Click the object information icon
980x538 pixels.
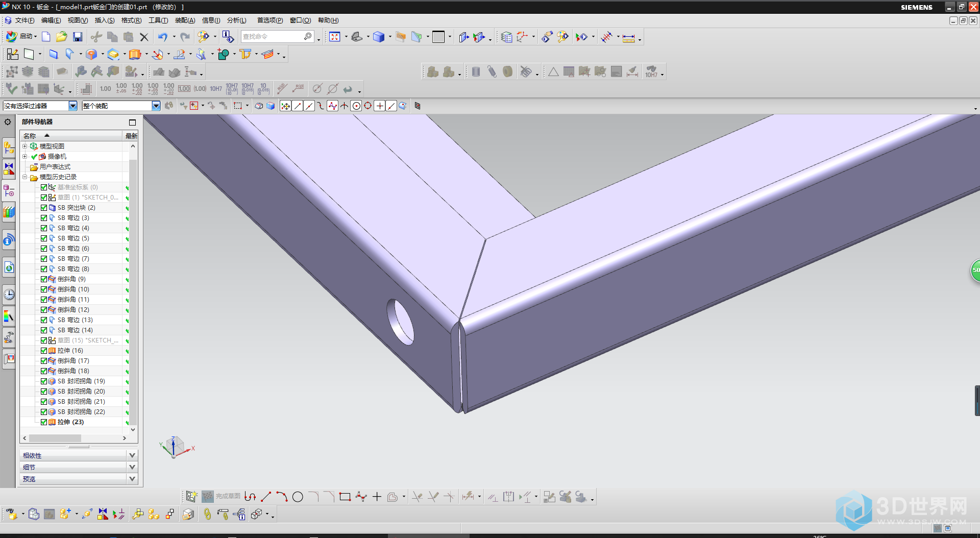coord(228,37)
